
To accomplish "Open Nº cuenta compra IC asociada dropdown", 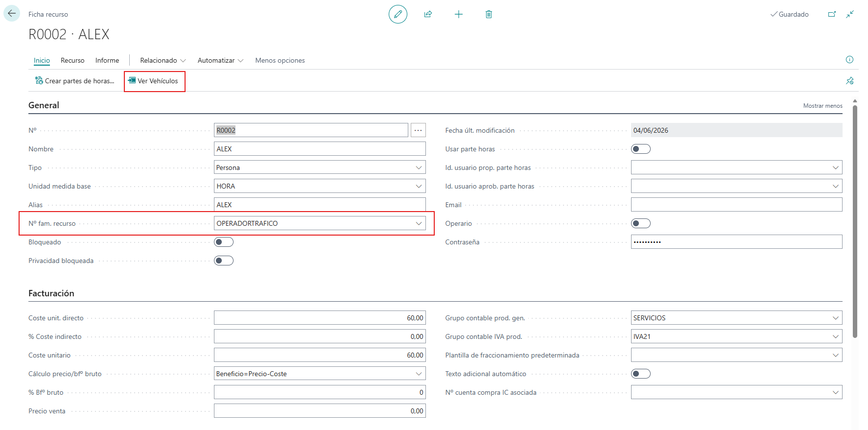I will click(835, 392).
